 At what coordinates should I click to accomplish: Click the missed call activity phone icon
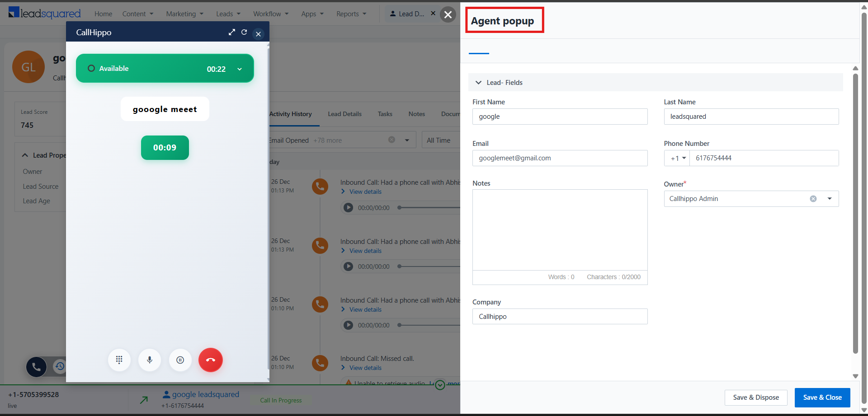320,363
